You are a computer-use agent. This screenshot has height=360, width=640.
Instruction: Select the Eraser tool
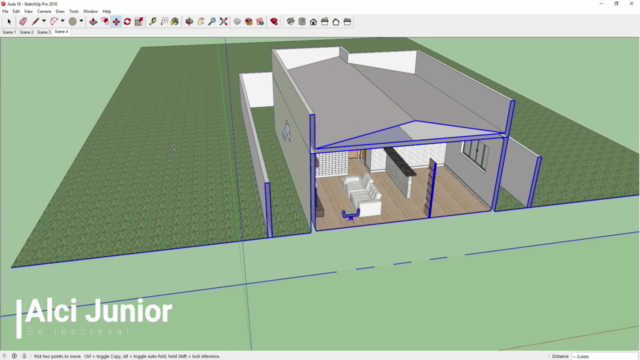click(23, 22)
